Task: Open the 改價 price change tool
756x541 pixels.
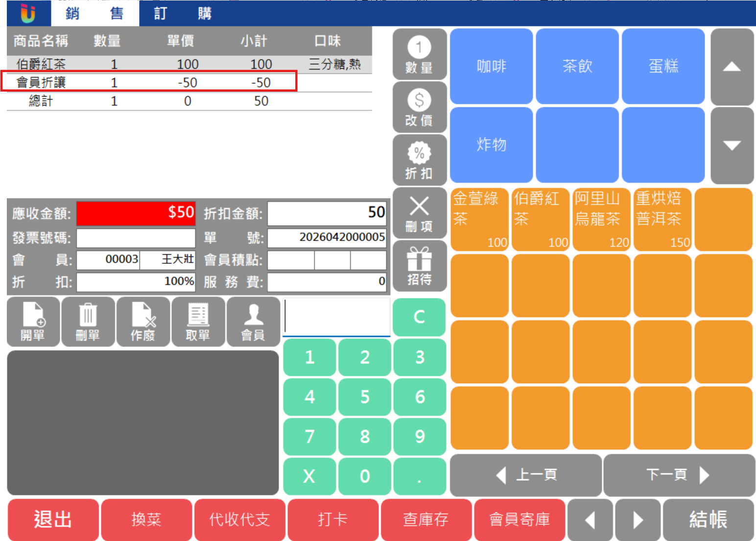Action: pos(419,107)
